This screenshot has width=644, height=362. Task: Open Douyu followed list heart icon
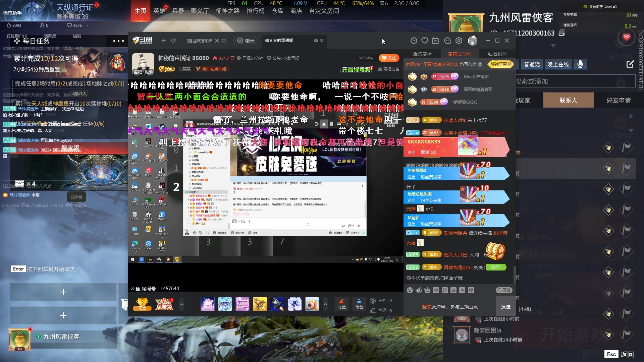click(x=425, y=41)
